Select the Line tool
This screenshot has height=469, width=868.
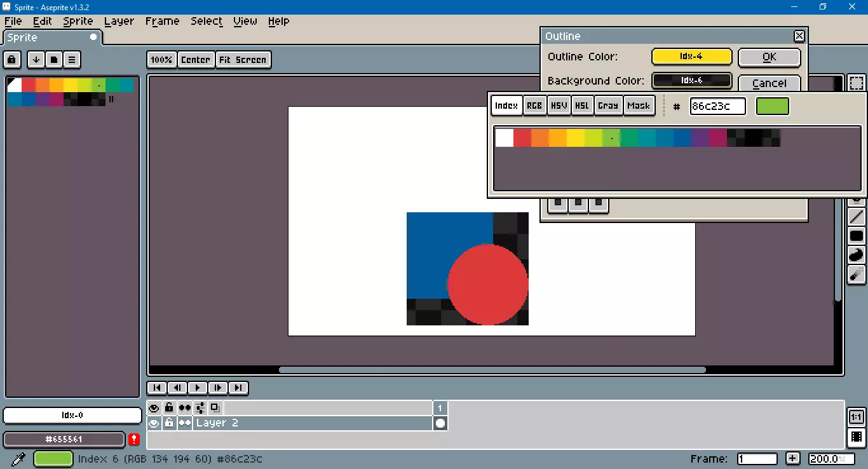point(857,217)
